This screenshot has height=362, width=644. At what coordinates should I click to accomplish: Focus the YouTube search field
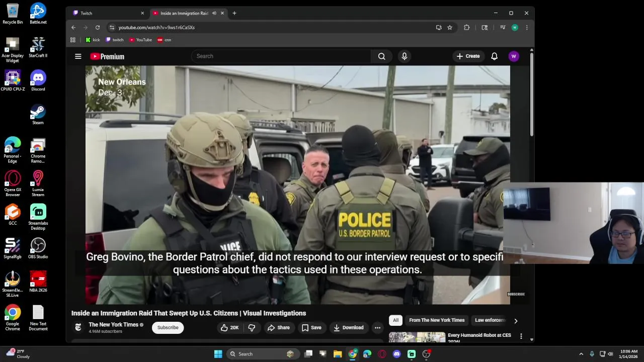coord(281,56)
